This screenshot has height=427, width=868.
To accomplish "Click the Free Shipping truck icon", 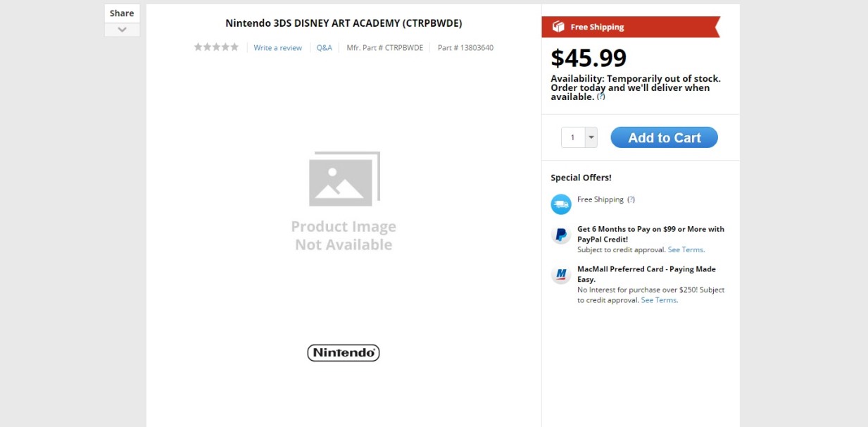I will (561, 204).
